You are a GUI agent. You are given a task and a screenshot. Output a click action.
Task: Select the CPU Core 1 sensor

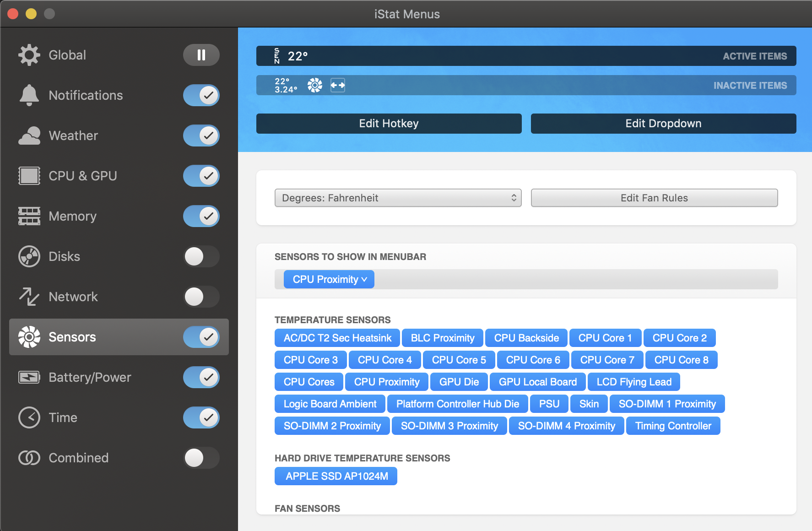[x=605, y=338]
